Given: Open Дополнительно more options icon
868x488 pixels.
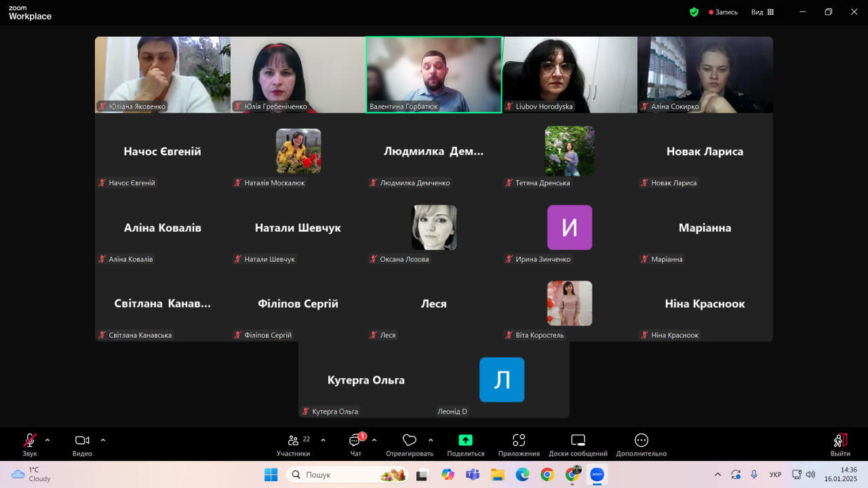Looking at the screenshot, I should tap(642, 440).
